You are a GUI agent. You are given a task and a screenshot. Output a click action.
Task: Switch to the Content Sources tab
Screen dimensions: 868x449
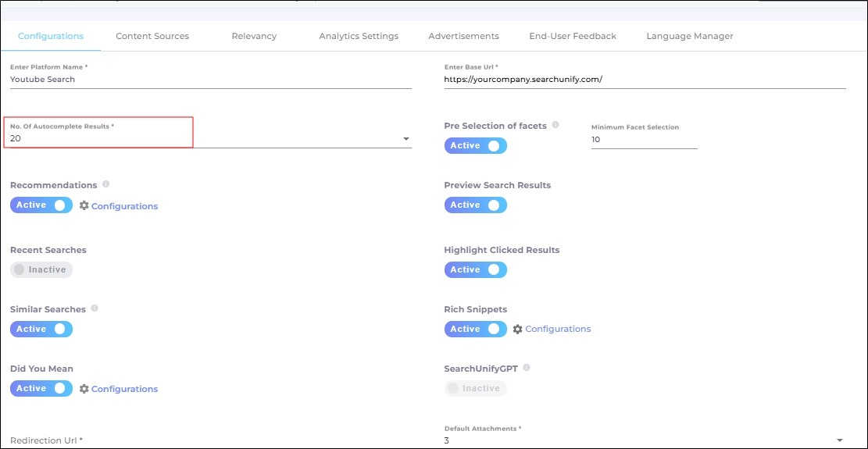[152, 36]
